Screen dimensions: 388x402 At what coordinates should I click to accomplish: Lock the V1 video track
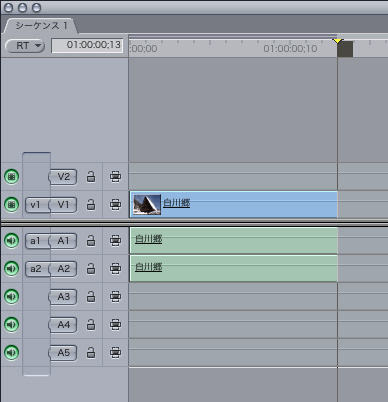click(91, 204)
